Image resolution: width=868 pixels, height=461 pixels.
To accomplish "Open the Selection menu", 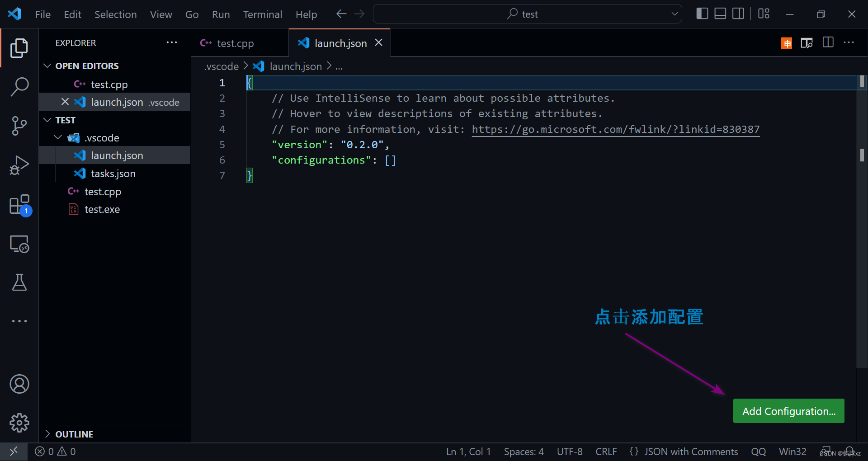I will [x=115, y=14].
